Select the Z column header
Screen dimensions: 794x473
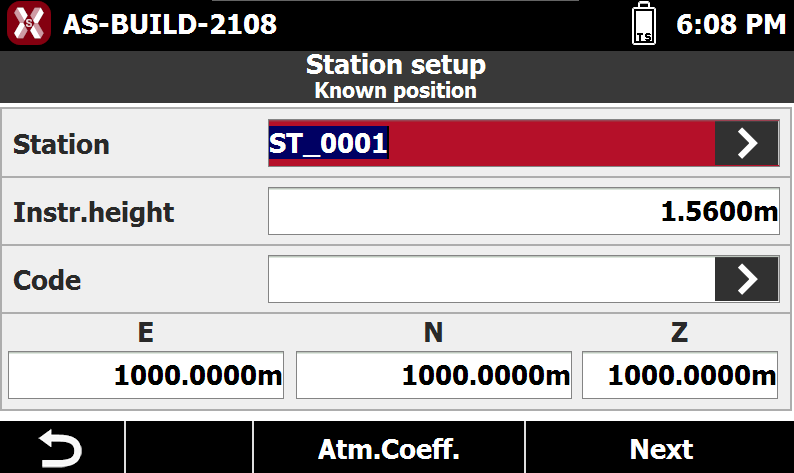click(680, 333)
